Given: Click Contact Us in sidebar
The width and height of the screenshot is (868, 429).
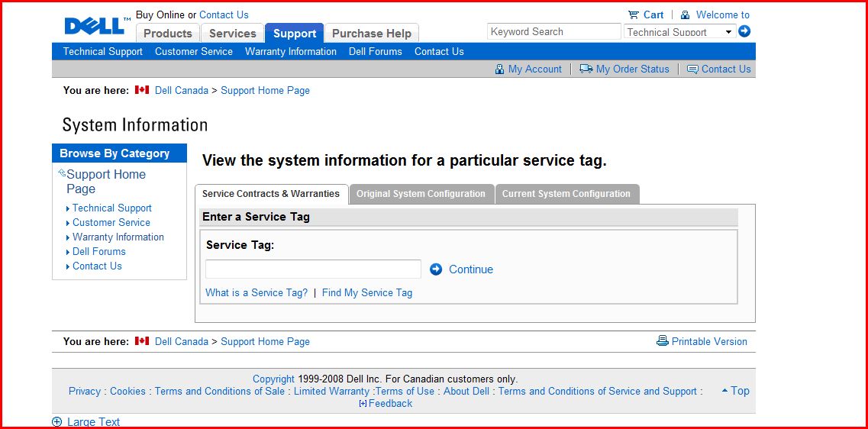Looking at the screenshot, I should point(97,266).
